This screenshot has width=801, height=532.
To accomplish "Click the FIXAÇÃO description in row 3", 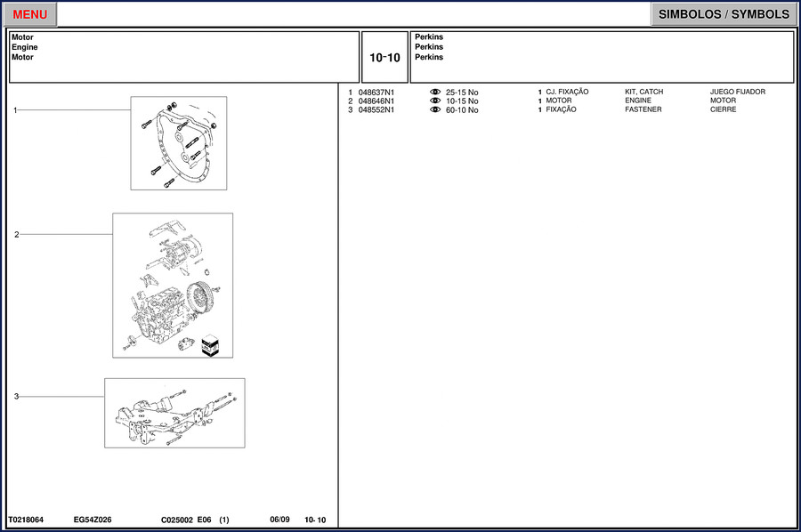I will 561,109.
